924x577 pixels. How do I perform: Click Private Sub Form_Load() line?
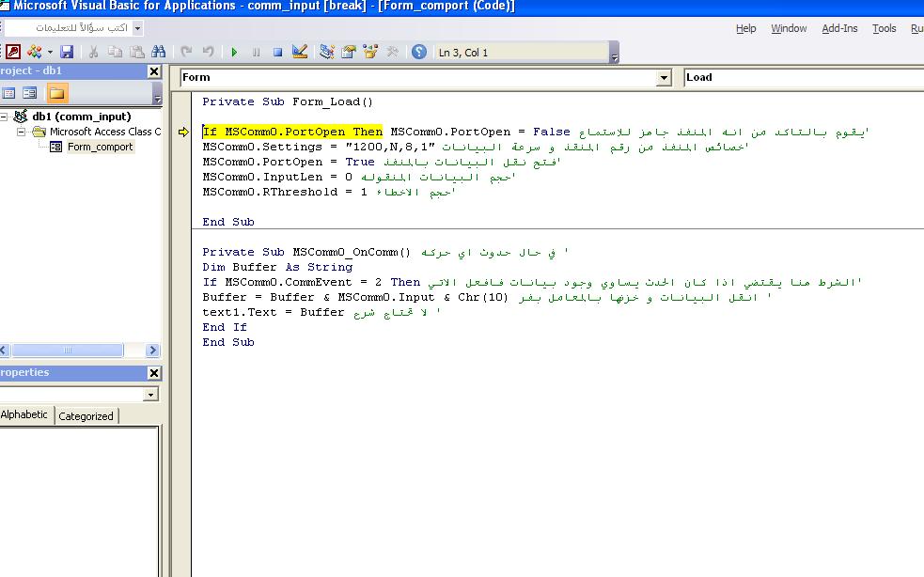point(288,102)
